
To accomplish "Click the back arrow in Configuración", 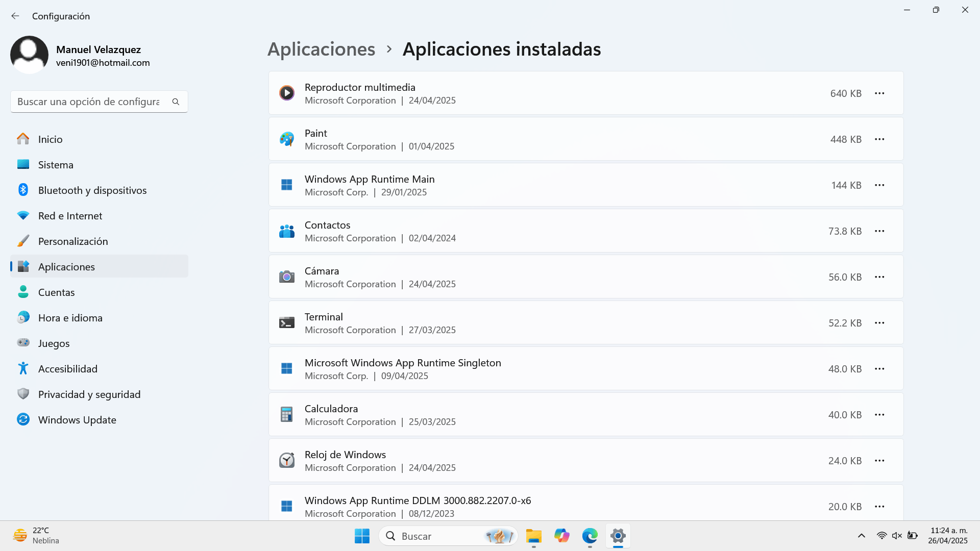I will click(15, 16).
